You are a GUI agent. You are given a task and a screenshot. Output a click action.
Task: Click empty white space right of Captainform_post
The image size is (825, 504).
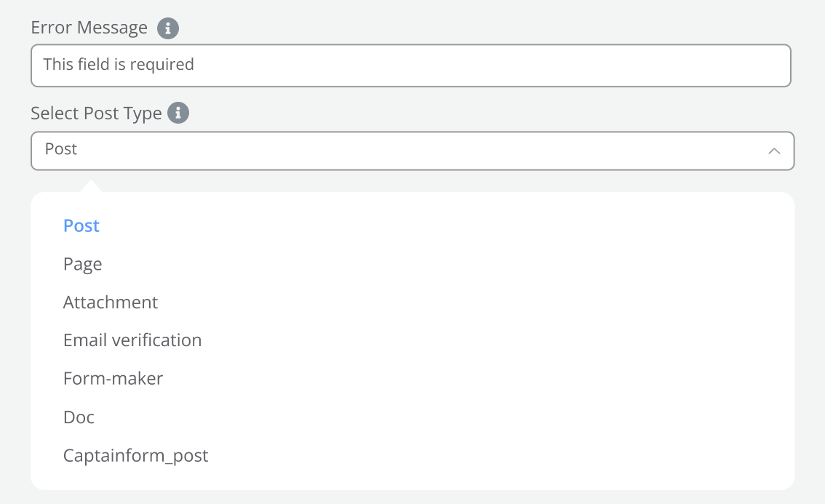click(x=495, y=456)
